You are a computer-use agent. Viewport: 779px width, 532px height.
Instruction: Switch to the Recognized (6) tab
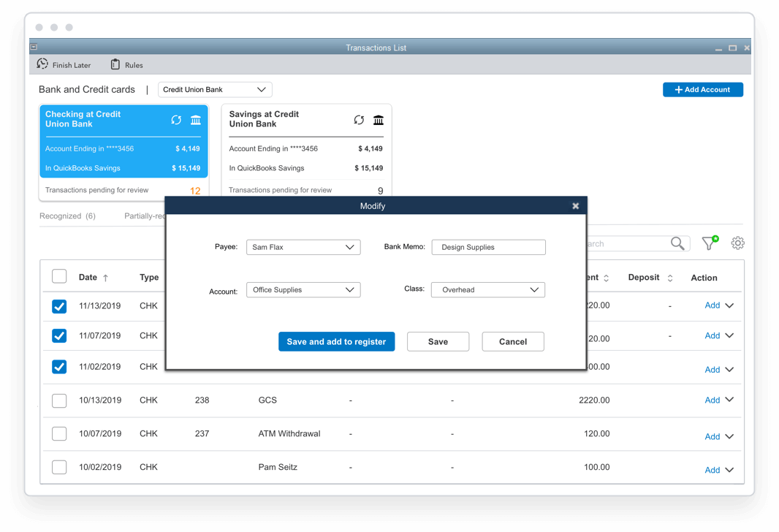click(x=67, y=216)
